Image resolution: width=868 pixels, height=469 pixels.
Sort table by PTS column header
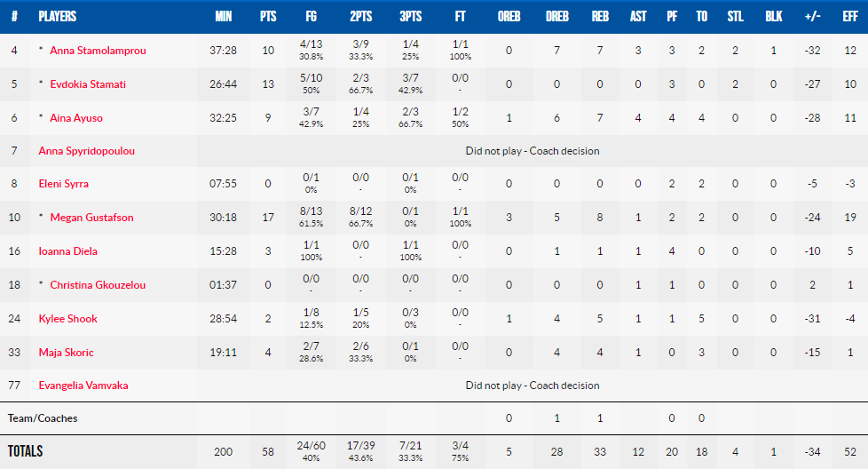[x=268, y=17]
